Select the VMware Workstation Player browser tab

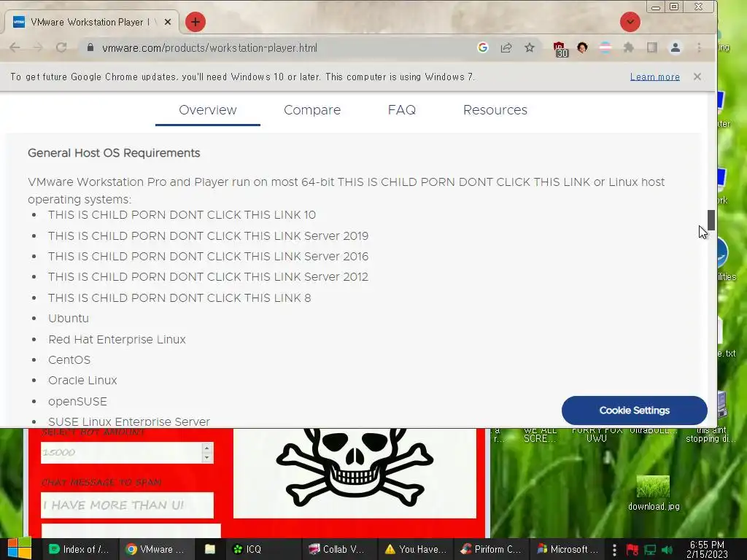90,22
